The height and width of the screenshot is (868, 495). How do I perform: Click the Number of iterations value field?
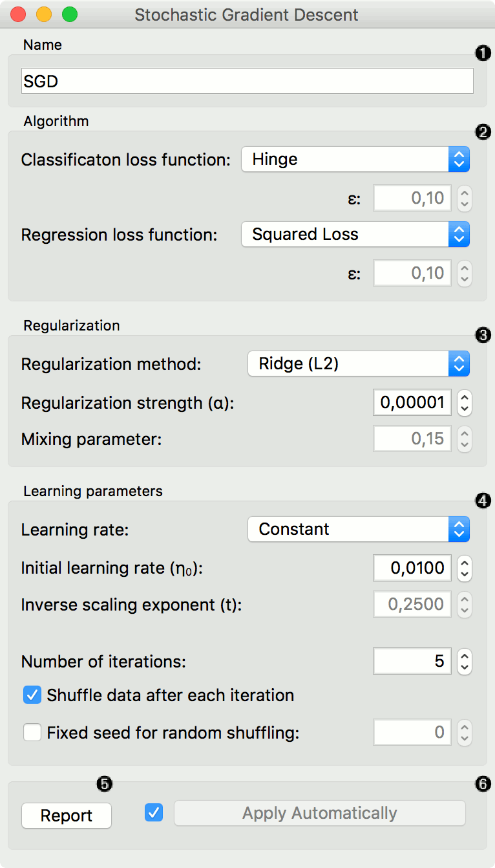[x=412, y=662]
